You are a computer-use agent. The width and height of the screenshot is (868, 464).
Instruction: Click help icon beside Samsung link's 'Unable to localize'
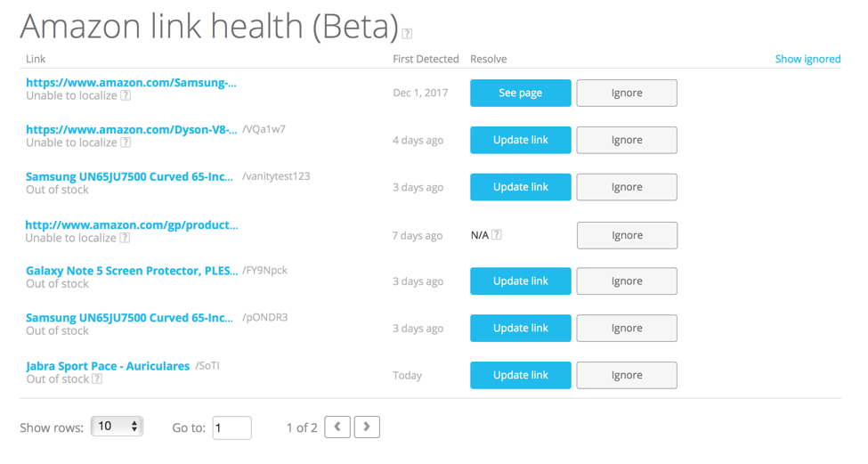[126, 95]
